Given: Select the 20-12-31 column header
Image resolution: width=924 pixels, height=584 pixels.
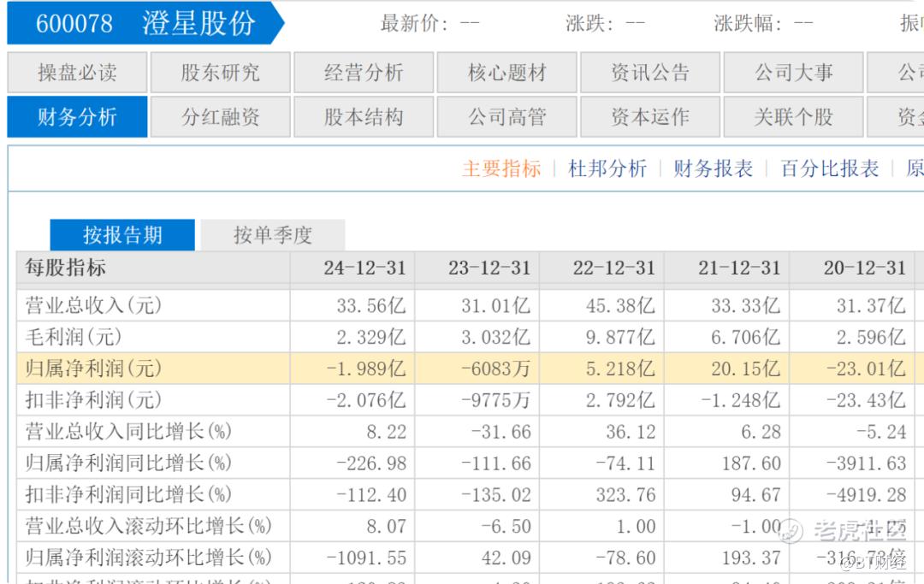Looking at the screenshot, I should [x=864, y=268].
